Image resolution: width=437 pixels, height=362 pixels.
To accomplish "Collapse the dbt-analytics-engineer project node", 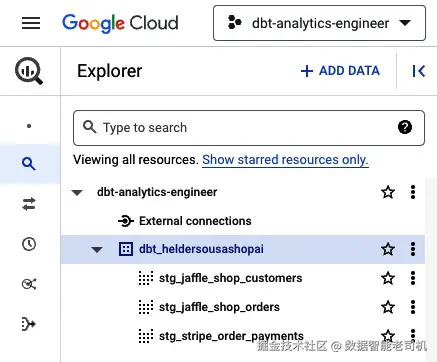I will click(x=77, y=193).
